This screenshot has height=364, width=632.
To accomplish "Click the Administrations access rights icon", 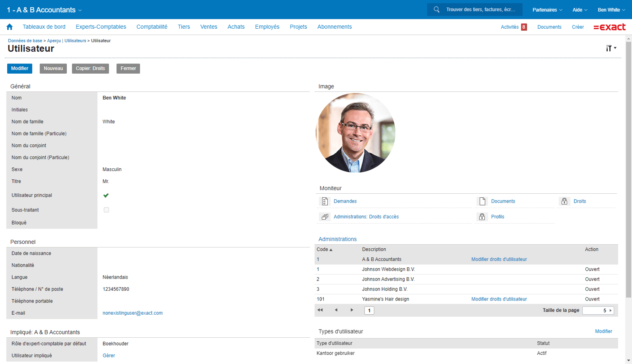I will point(325,217).
